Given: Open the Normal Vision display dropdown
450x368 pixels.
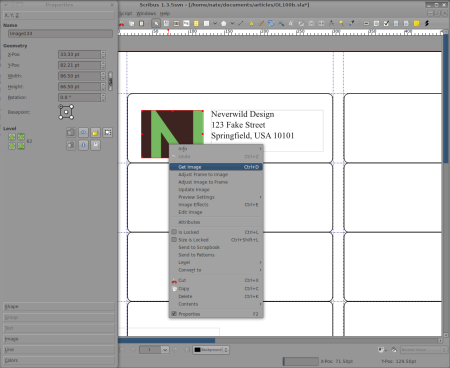Looking at the screenshot, I should coord(423,350).
